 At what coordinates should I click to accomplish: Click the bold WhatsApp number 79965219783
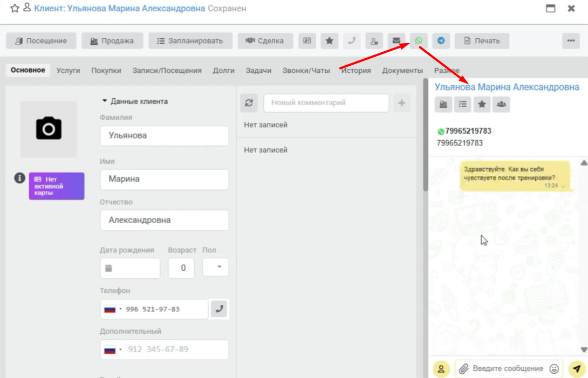coord(468,131)
